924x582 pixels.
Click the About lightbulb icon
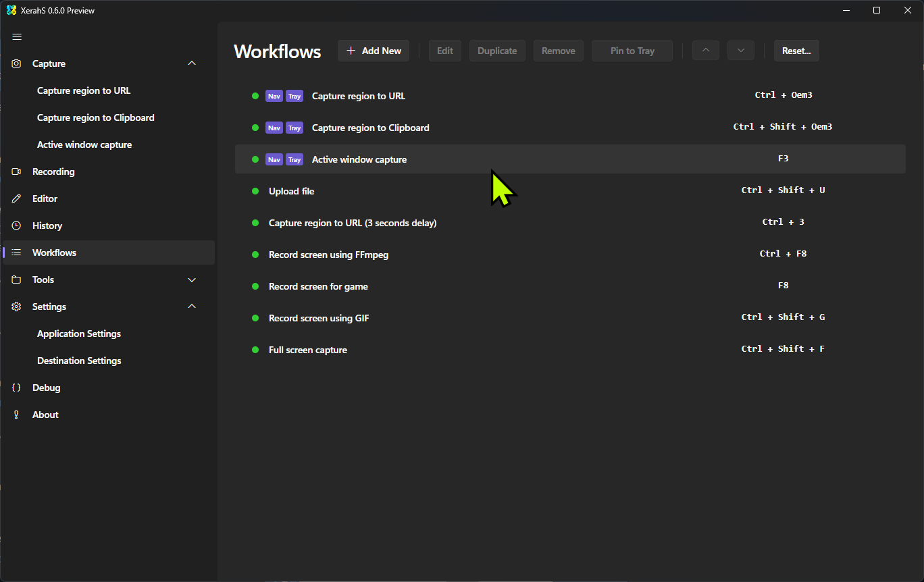(17, 415)
